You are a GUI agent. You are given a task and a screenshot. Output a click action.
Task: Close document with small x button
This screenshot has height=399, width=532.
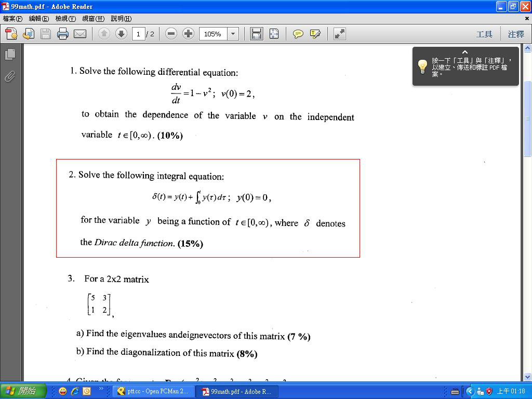click(527, 19)
